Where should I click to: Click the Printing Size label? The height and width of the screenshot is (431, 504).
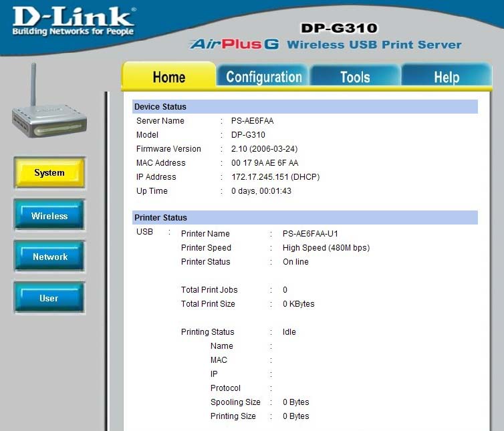233,416
